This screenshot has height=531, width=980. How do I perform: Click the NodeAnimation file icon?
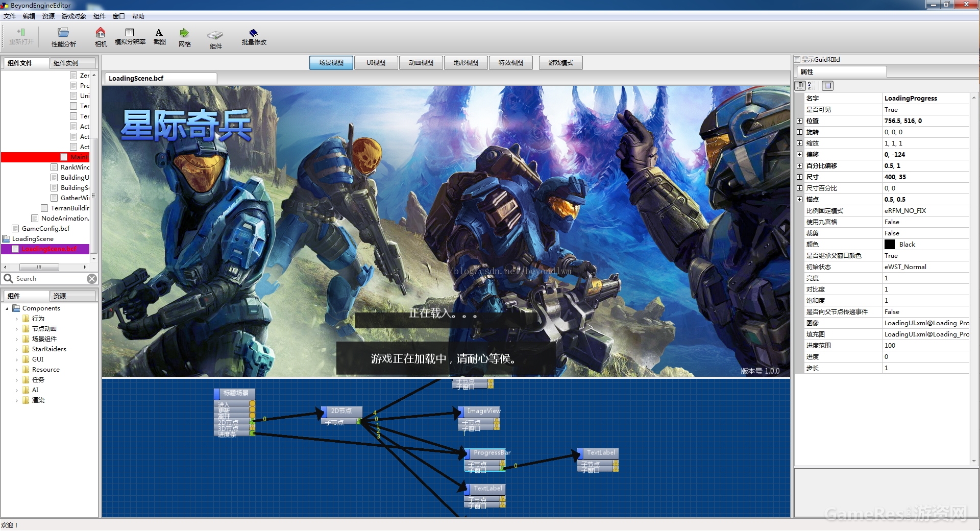[x=35, y=218]
